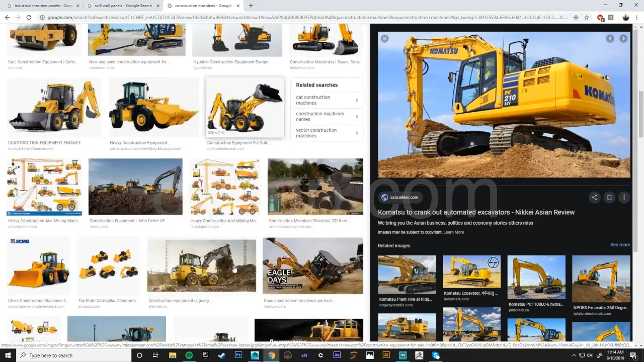The width and height of the screenshot is (644, 362).
Task: Click the See more related images link
Action: coord(620,245)
